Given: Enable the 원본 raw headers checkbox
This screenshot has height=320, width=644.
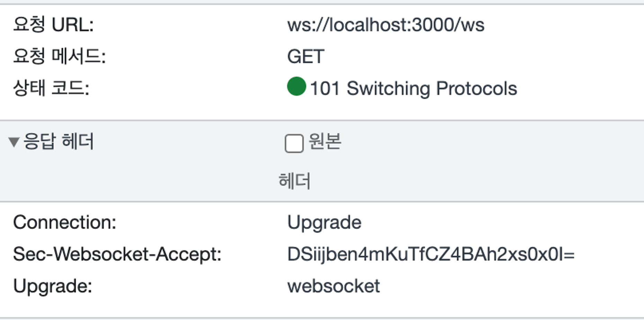Looking at the screenshot, I should 294,143.
